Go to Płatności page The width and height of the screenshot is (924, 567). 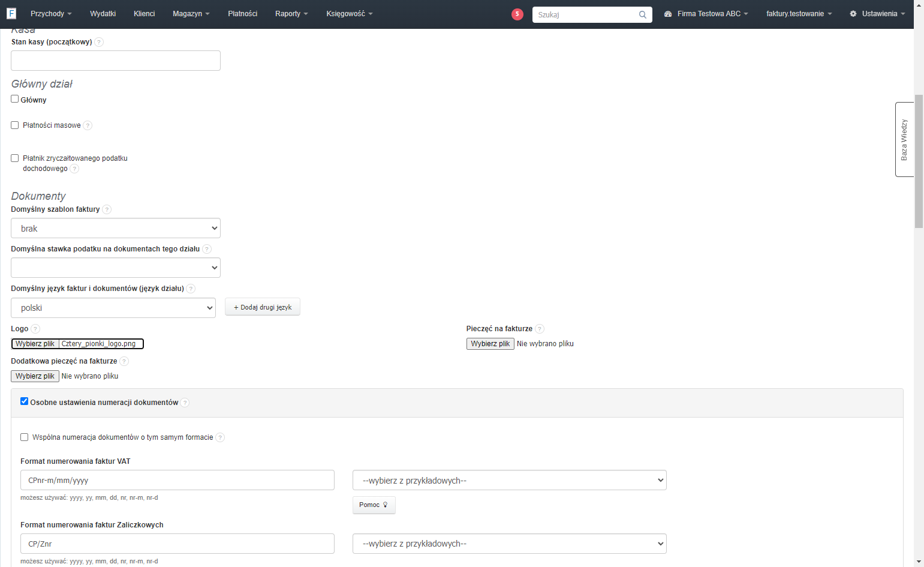pyautogui.click(x=243, y=14)
